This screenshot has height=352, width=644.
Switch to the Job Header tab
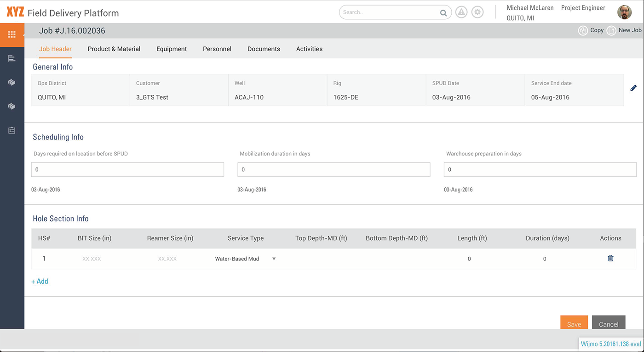click(55, 49)
